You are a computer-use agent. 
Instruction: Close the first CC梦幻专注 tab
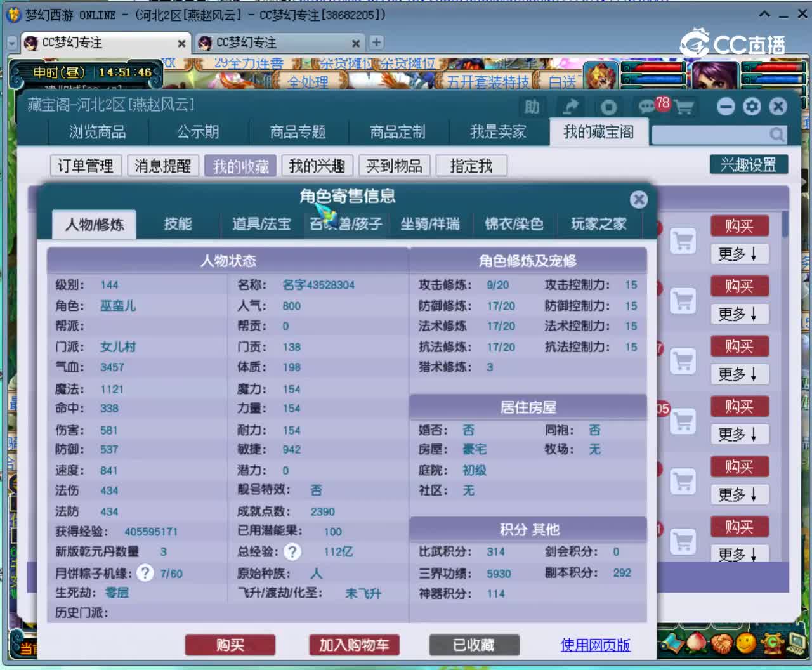coord(181,43)
